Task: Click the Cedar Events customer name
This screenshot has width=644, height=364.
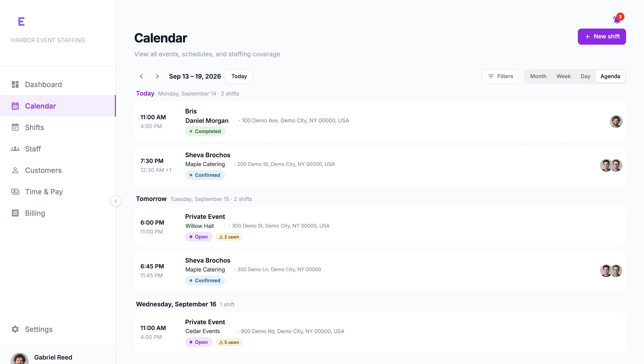Action: [203, 331]
